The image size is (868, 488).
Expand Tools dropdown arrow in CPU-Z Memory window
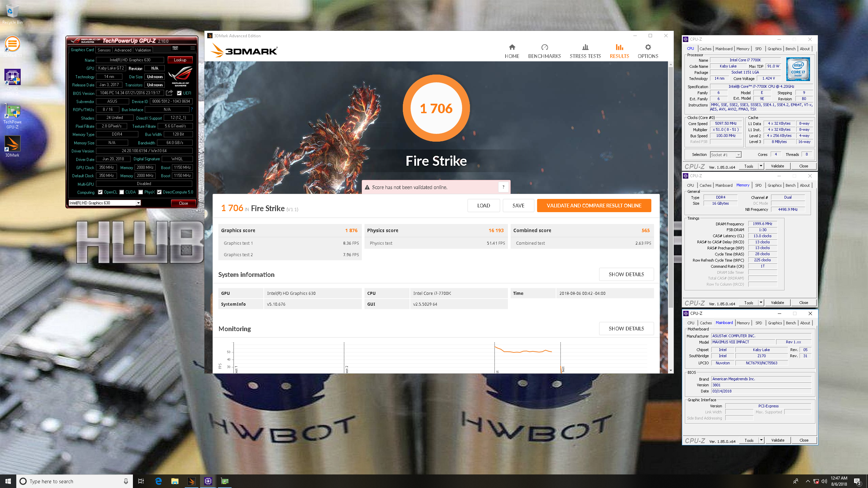click(x=761, y=303)
